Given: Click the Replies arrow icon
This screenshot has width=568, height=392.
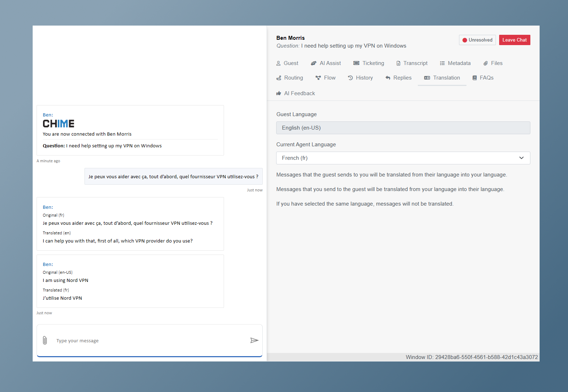Looking at the screenshot, I should point(388,78).
